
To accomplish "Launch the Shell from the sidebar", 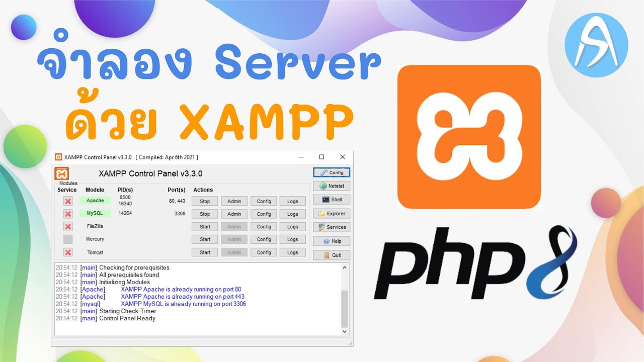I will (x=332, y=200).
